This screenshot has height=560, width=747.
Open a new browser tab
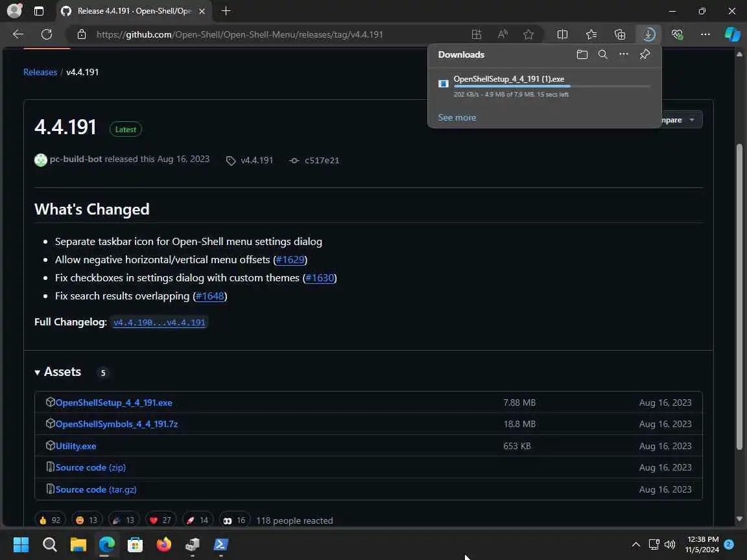tap(226, 10)
